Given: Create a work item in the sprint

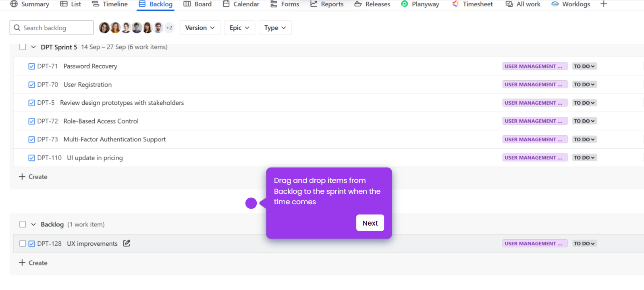Looking at the screenshot, I should coord(33,177).
